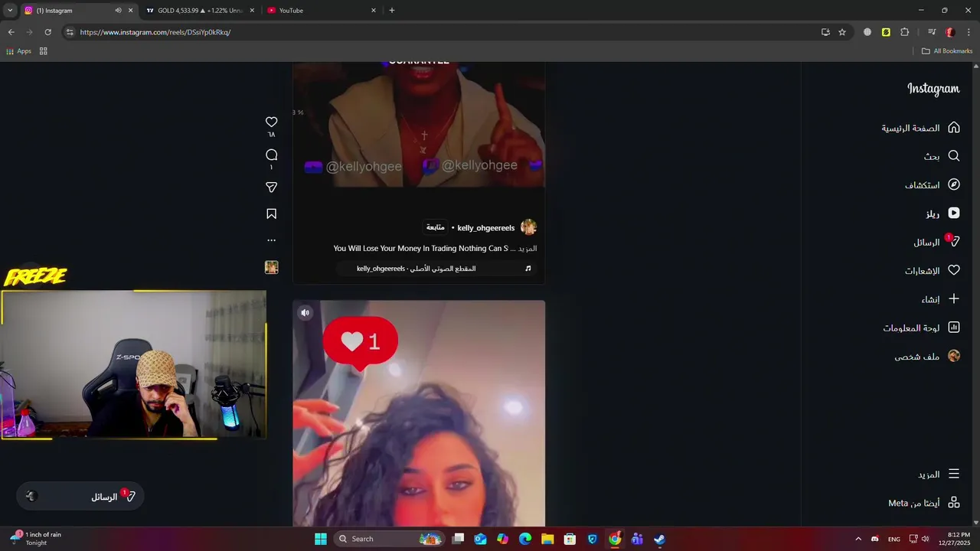Expand caption with المزيد link

click(x=528, y=249)
